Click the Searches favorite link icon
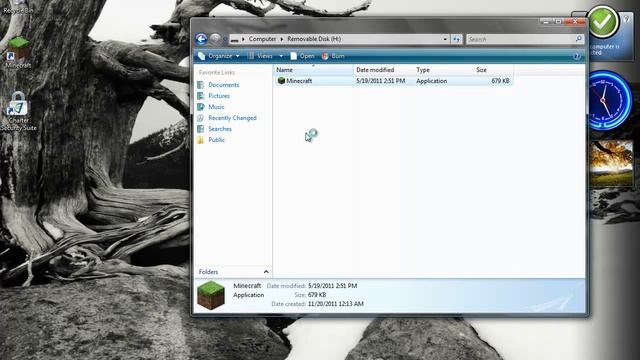 pyautogui.click(x=200, y=129)
